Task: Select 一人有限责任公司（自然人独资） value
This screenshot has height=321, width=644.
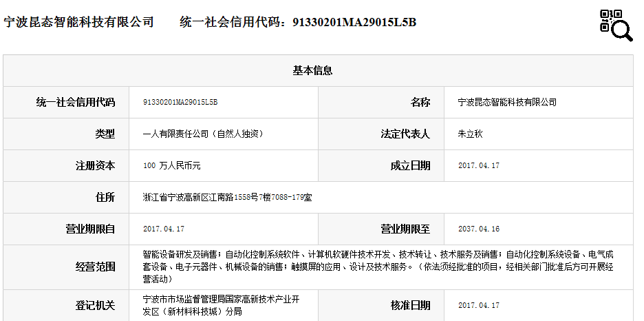Action: click(x=203, y=134)
